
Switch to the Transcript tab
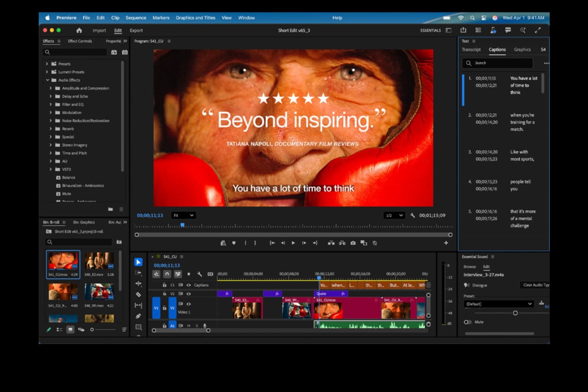point(471,50)
